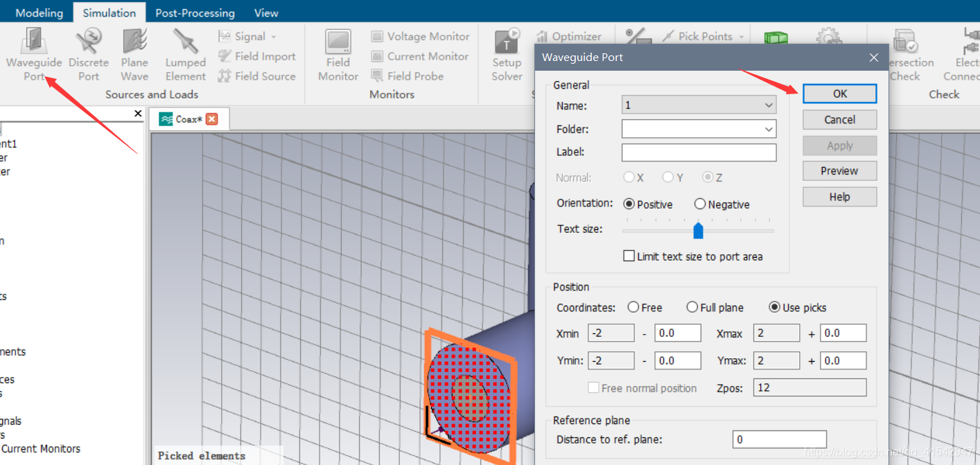The width and height of the screenshot is (980, 465).
Task: Click the Preview button
Action: (839, 171)
